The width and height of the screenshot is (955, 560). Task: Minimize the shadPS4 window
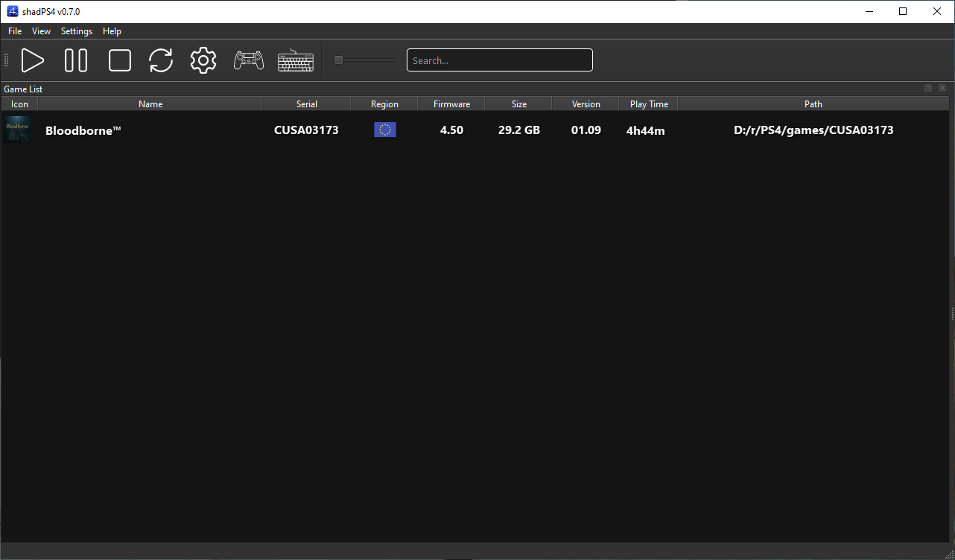[869, 11]
